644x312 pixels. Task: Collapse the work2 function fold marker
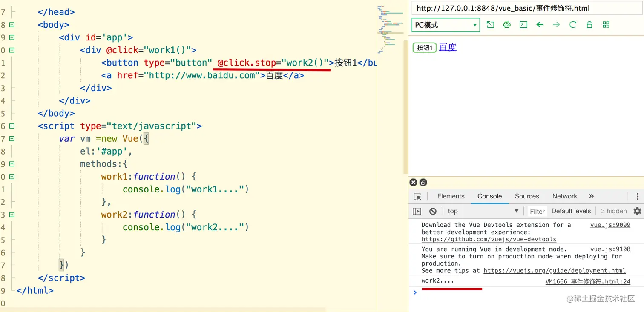point(11,215)
